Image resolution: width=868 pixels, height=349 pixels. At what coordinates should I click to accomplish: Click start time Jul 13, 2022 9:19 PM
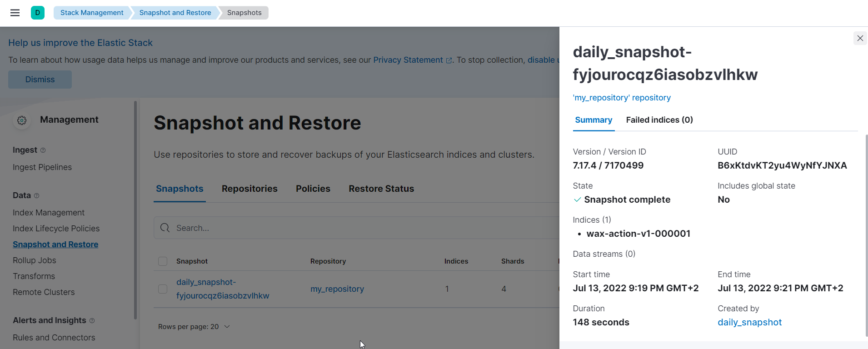coord(636,288)
